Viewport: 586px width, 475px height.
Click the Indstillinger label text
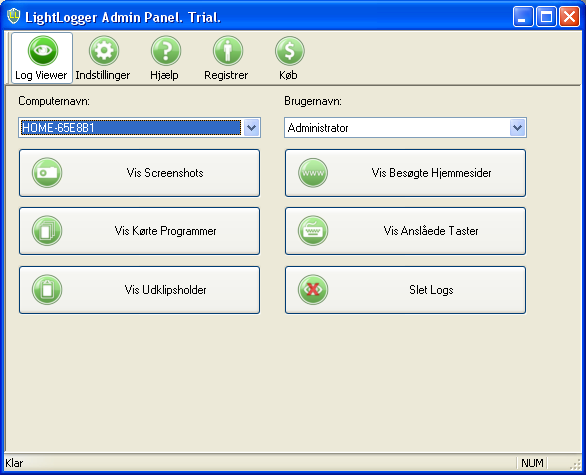pyautogui.click(x=103, y=75)
